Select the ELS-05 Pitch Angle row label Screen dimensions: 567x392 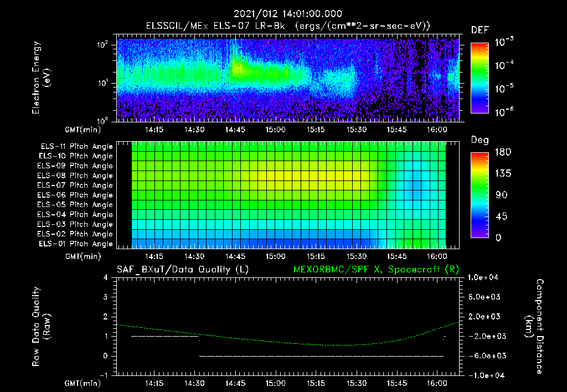[75, 205]
